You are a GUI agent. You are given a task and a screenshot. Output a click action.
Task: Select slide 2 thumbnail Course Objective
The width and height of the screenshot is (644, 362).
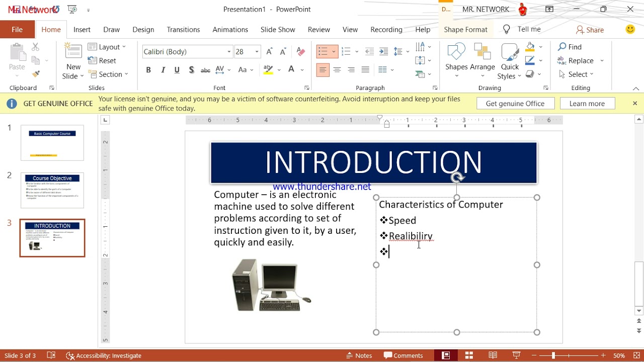(52, 191)
